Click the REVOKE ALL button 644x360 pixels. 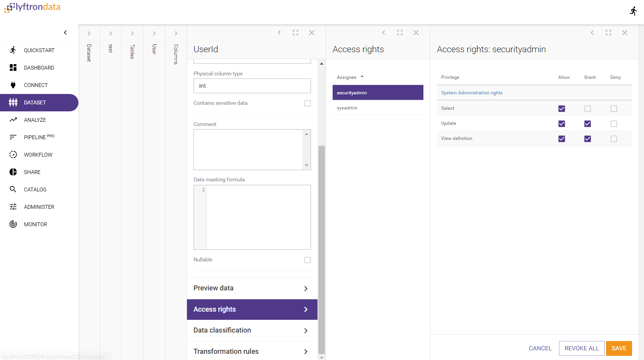pyautogui.click(x=581, y=348)
